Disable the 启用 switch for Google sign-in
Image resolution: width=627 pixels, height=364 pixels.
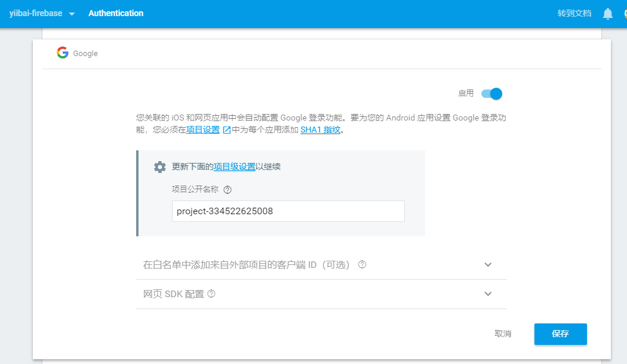coord(491,94)
